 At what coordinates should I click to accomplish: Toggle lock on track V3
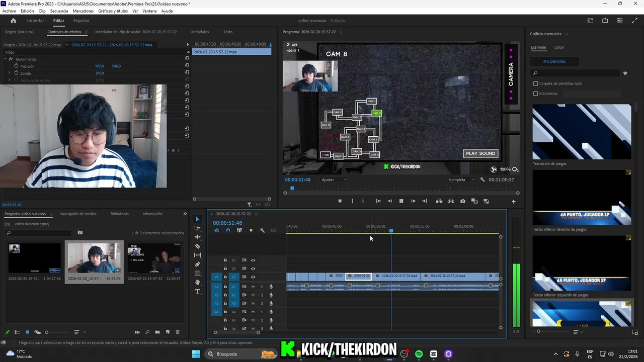(x=225, y=260)
